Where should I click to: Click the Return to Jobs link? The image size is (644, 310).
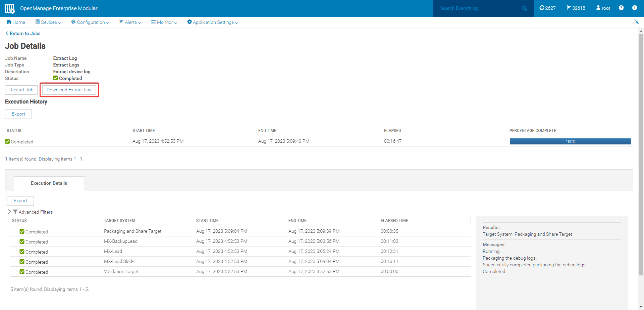click(23, 33)
